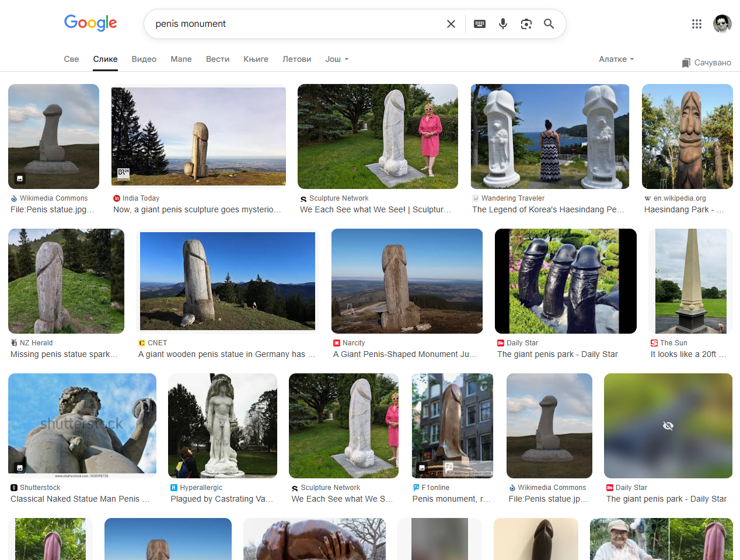
Task: Switch to the Видео tab
Action: [144, 59]
